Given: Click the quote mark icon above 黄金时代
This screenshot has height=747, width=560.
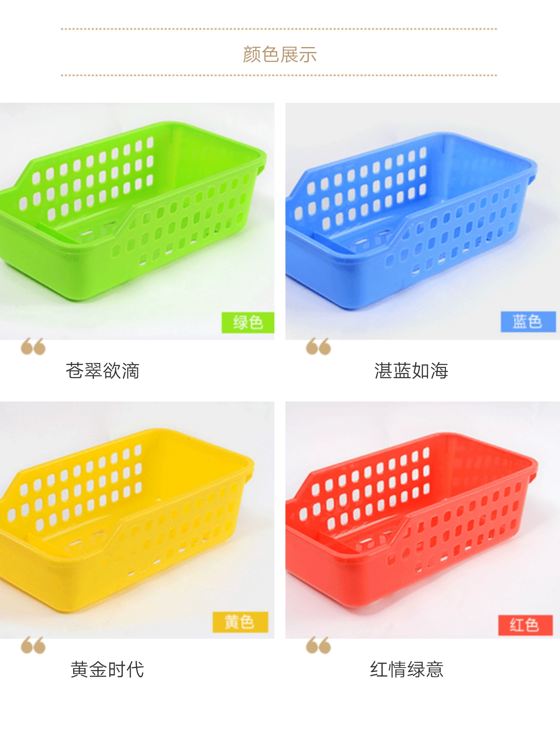Looking at the screenshot, I should (x=33, y=645).
